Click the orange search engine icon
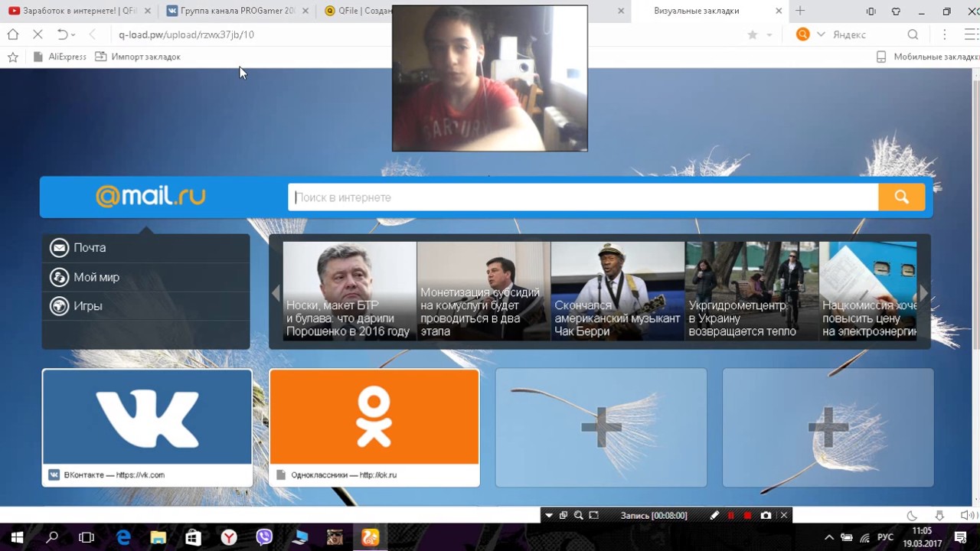The width and height of the screenshot is (980, 551). (x=802, y=34)
